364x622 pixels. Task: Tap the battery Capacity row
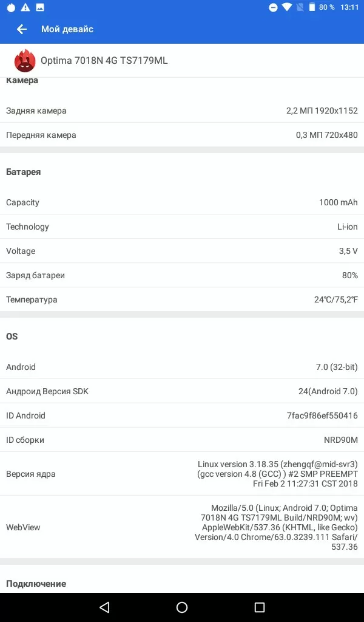point(182,202)
